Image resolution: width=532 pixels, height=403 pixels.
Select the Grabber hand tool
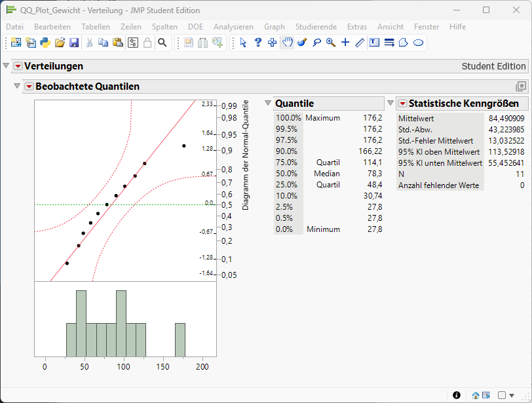click(x=287, y=43)
